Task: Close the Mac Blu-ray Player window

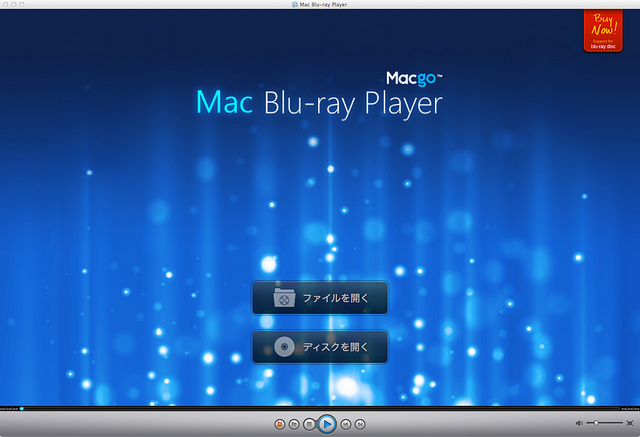Action: tap(5, 4)
